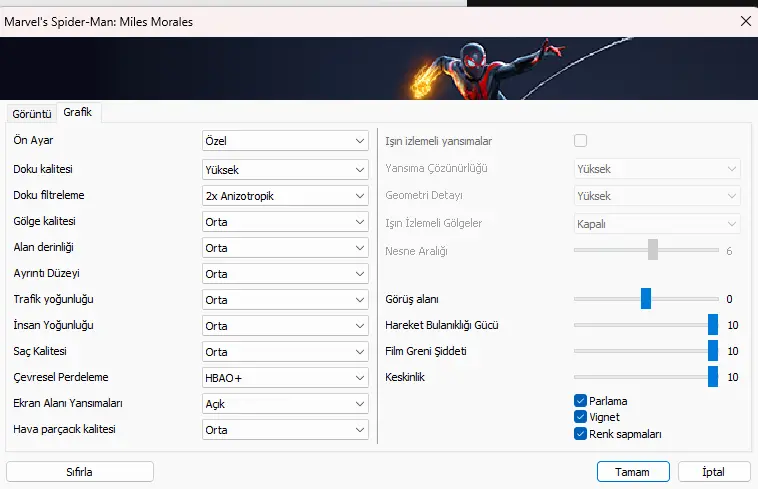This screenshot has height=489, width=758.
Task: Expand the Doku kalitesi dropdown
Action: [285, 170]
